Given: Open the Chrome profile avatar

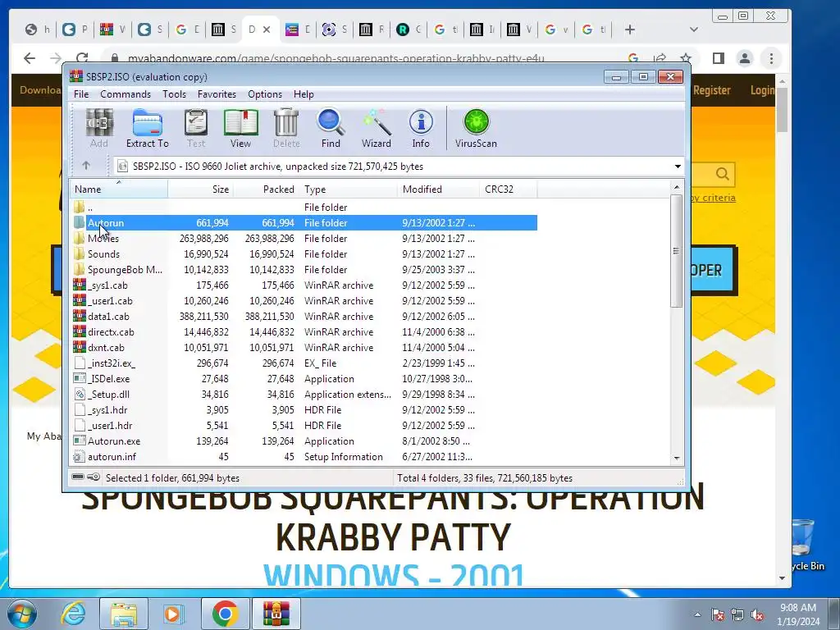Looking at the screenshot, I should pyautogui.click(x=745, y=58).
